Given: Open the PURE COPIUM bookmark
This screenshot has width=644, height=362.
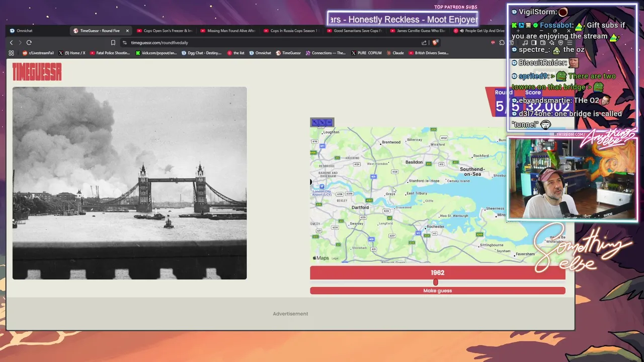Looking at the screenshot, I should coord(366,53).
